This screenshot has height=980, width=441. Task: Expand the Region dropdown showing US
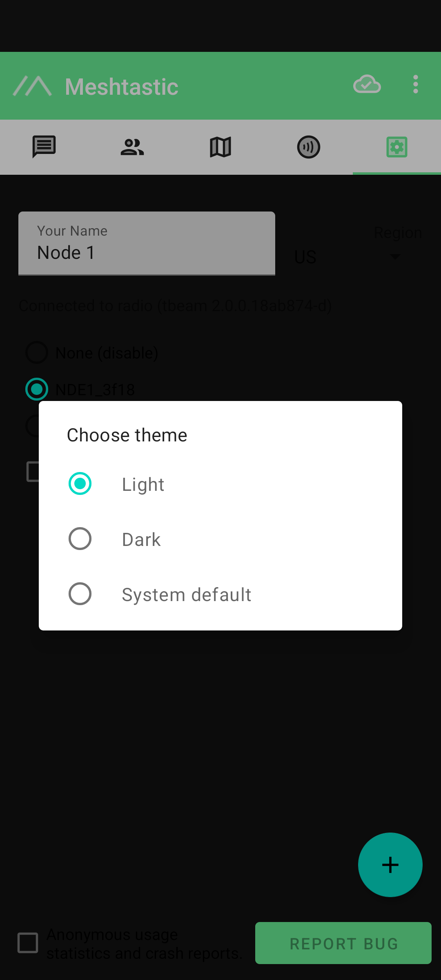click(394, 256)
